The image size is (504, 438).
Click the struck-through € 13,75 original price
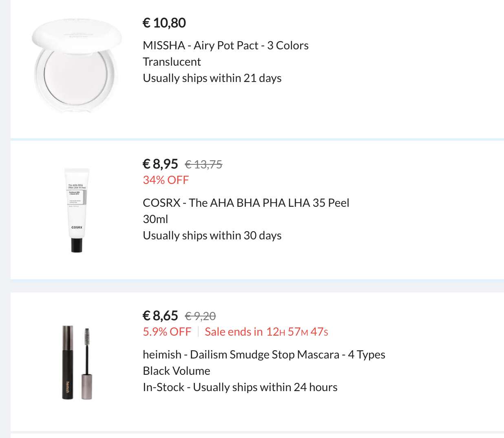click(x=203, y=164)
